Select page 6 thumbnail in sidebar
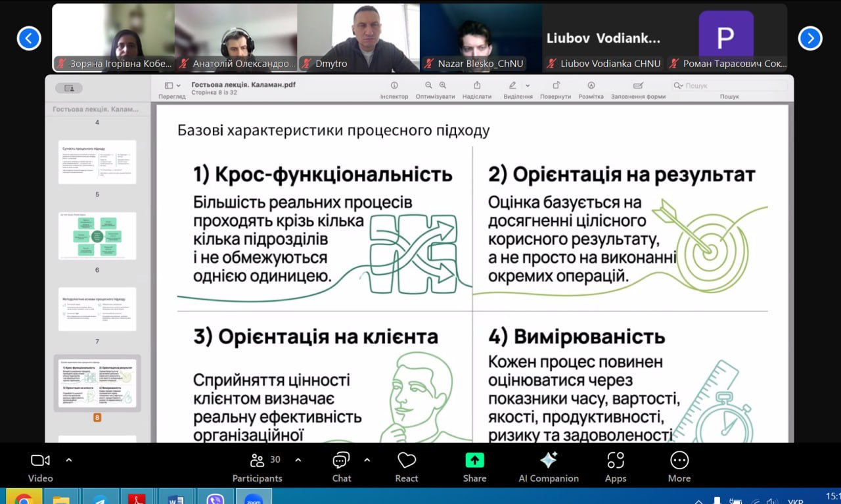The image size is (841, 504). coord(97,235)
